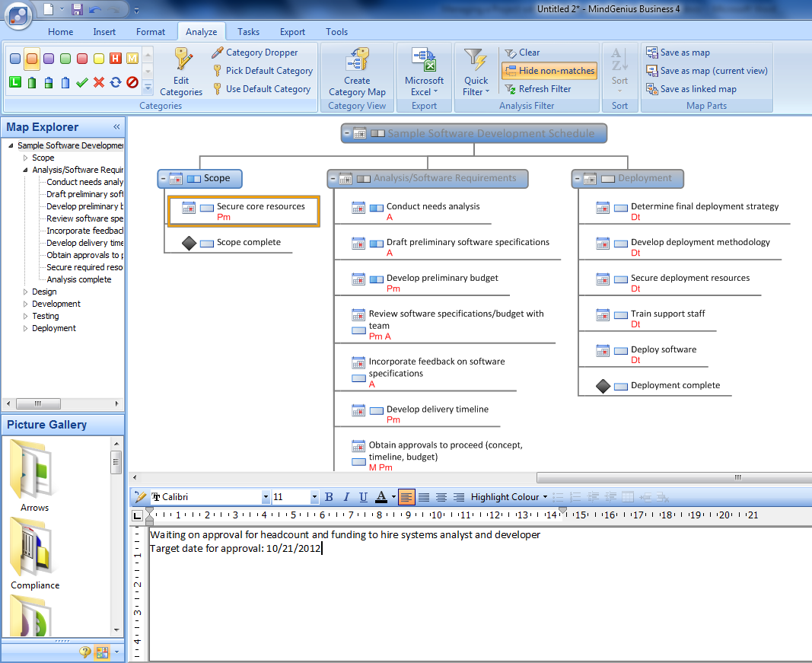
Task: Open Highlight Colour dropdown
Action: (509, 497)
